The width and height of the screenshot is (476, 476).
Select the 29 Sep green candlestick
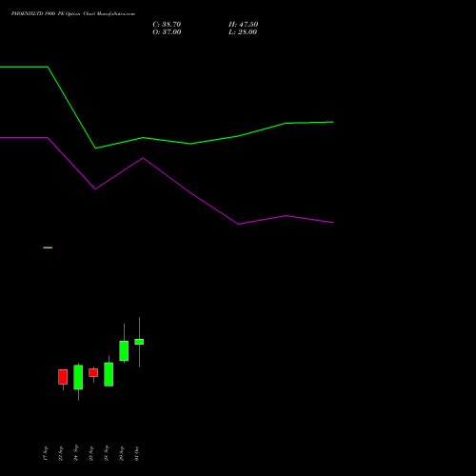[x=124, y=350]
